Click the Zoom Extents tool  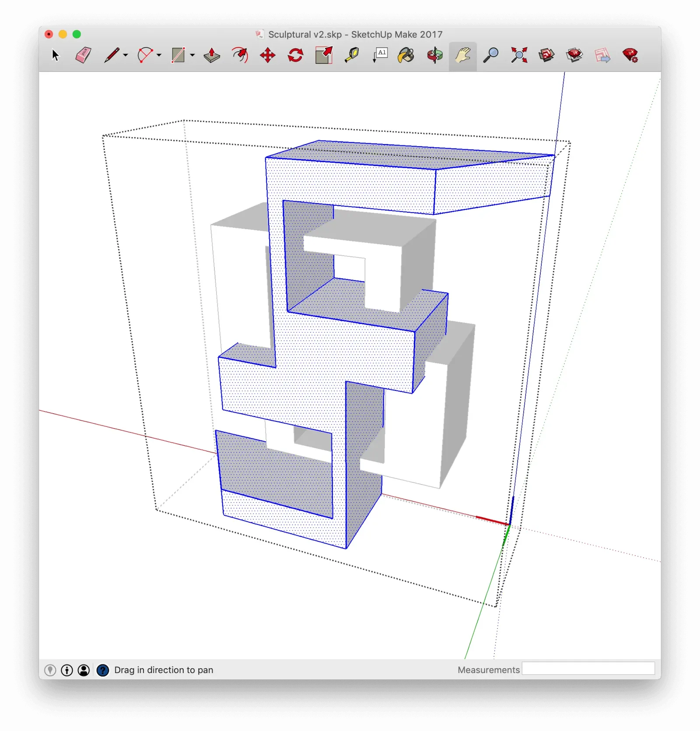pos(519,56)
